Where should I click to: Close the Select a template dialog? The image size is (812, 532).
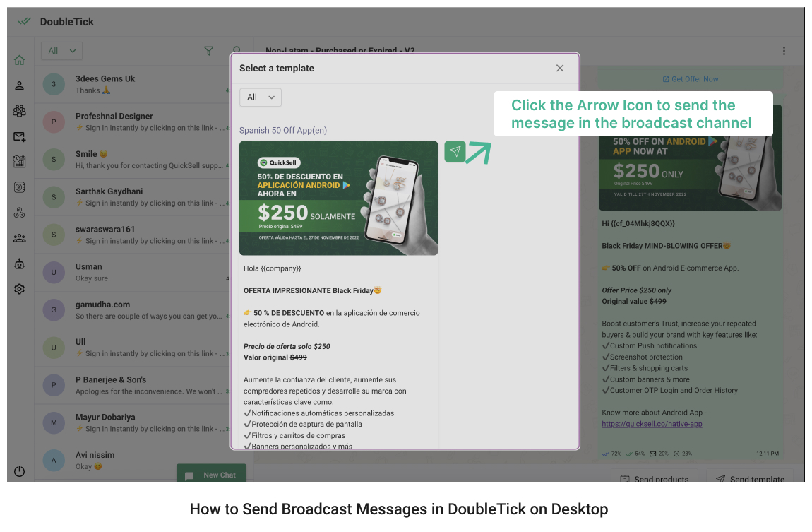560,69
